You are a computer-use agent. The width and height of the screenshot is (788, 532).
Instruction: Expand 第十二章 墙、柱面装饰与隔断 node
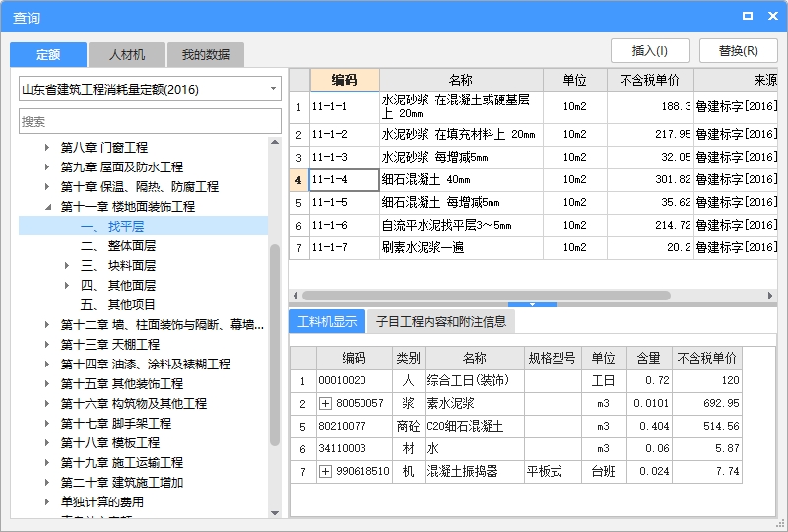47,325
